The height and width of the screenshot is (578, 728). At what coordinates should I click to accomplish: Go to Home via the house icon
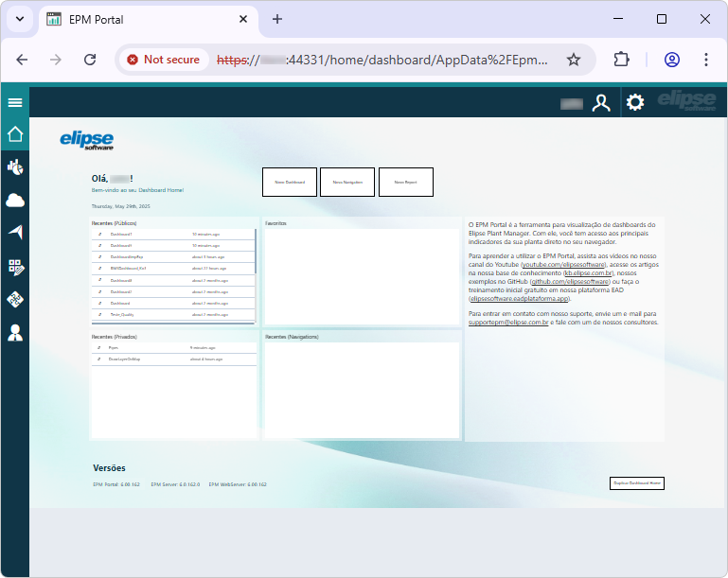pyautogui.click(x=15, y=134)
